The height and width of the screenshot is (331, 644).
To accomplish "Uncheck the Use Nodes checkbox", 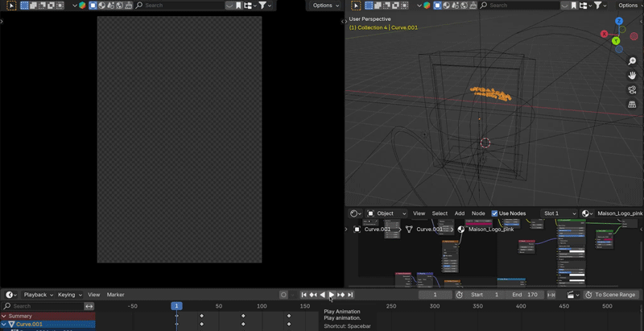I will tap(494, 213).
